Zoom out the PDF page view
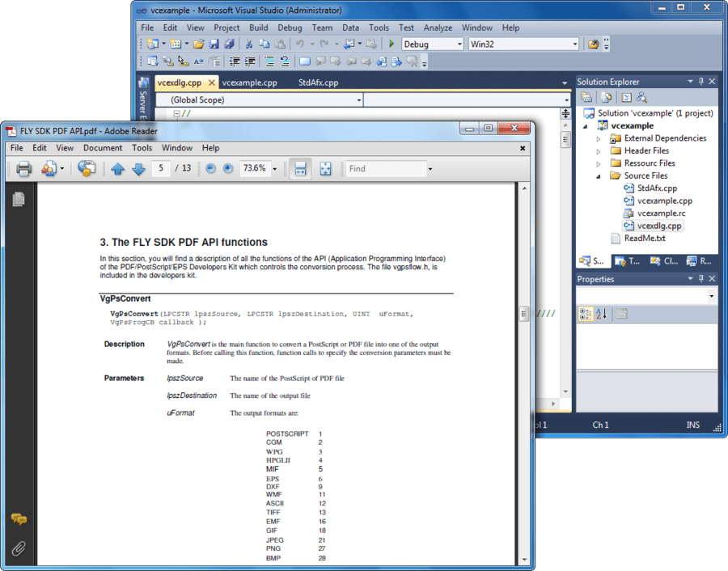 point(210,168)
